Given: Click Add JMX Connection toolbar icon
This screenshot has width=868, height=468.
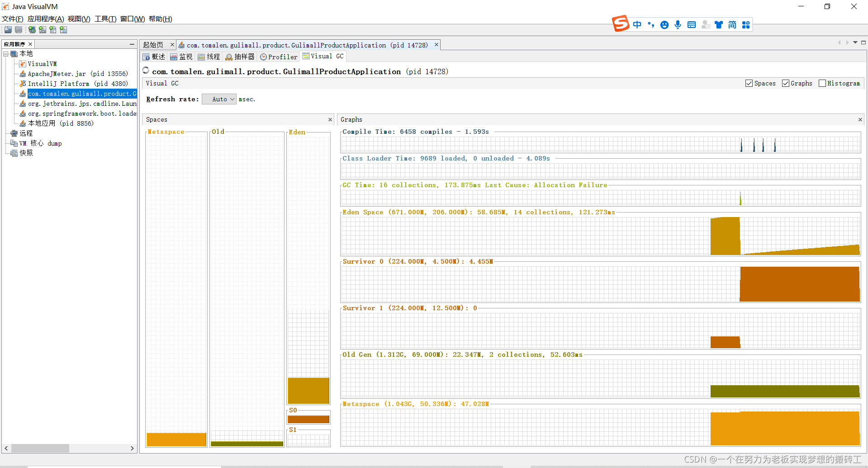Looking at the screenshot, I should pos(43,30).
